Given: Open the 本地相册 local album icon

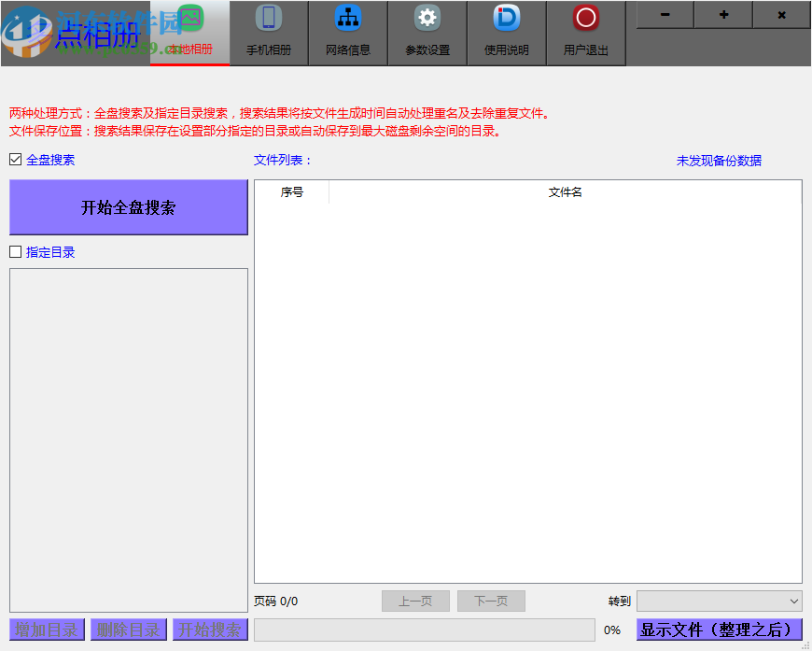Looking at the screenshot, I should click(189, 21).
